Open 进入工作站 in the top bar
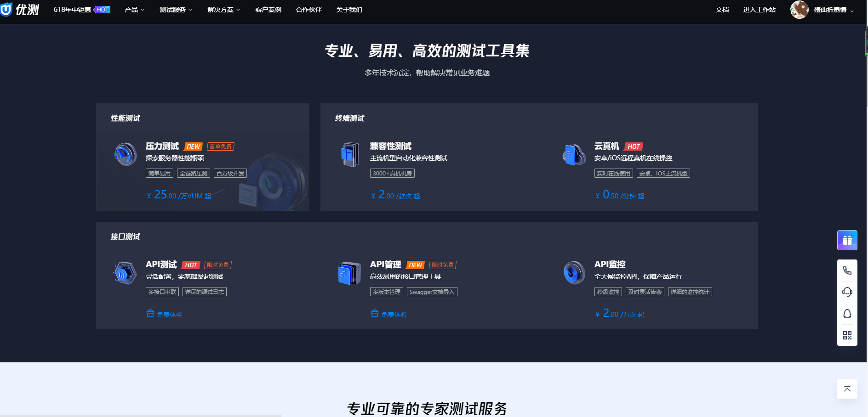 [x=759, y=9]
